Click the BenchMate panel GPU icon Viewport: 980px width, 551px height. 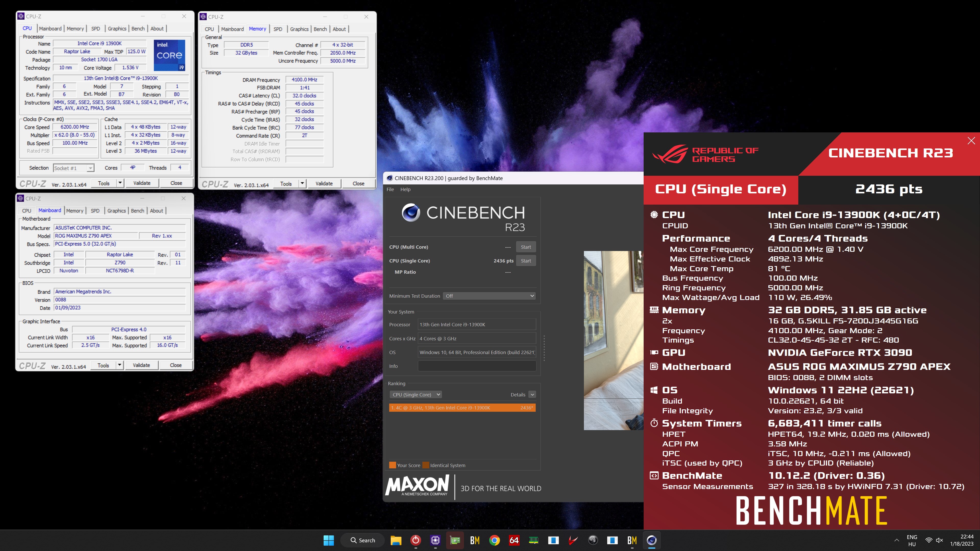654,353
